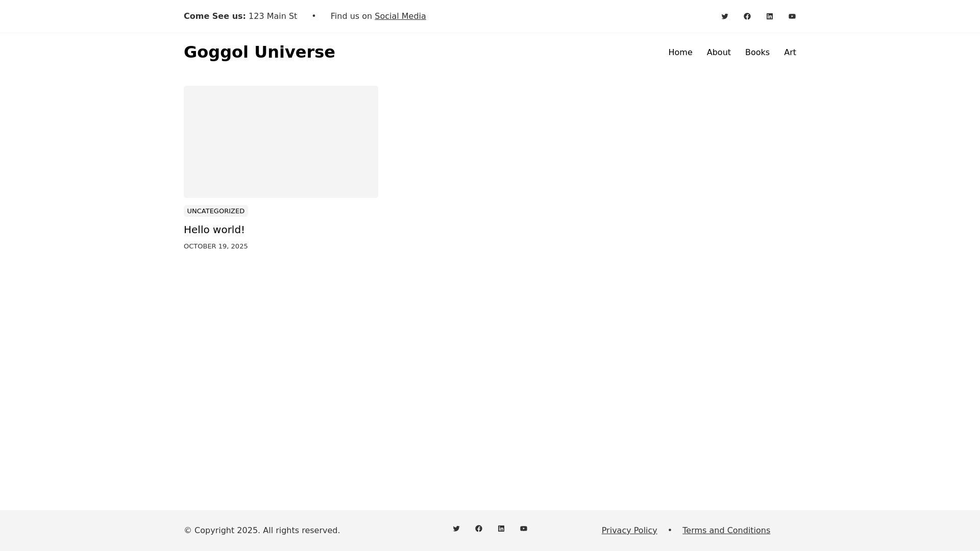
Task: Click the footer Twitter icon
Action: coord(456,529)
